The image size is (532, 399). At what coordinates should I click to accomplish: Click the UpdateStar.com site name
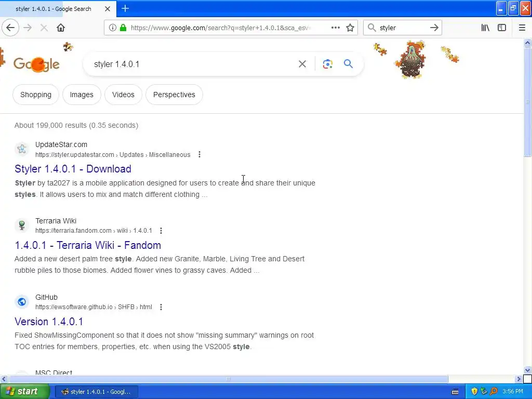(61, 144)
